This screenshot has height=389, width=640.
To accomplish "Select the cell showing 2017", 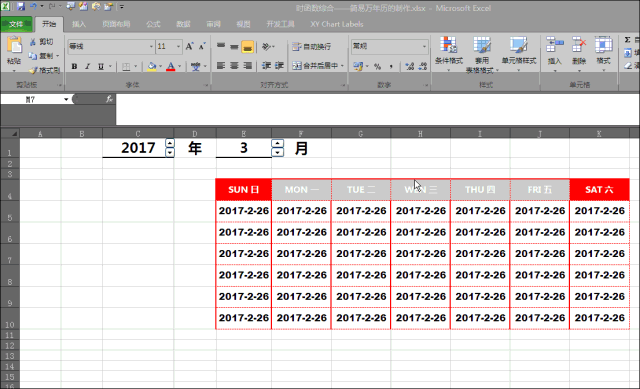I will 138,148.
